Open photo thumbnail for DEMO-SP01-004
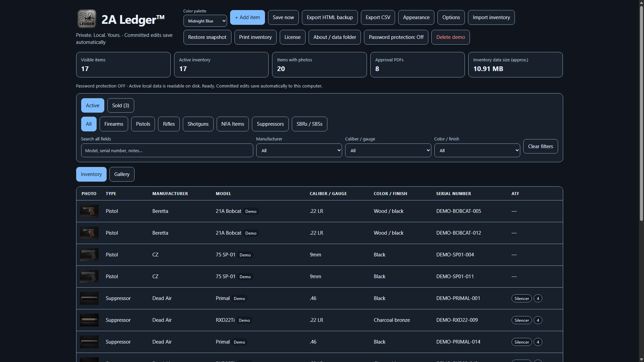The image size is (644, 362). point(89,255)
